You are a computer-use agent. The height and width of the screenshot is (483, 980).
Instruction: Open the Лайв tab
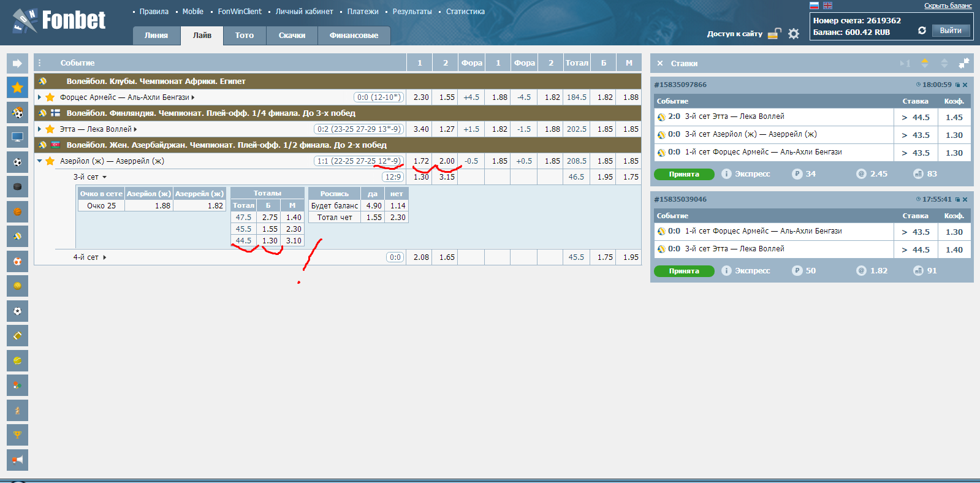[202, 36]
